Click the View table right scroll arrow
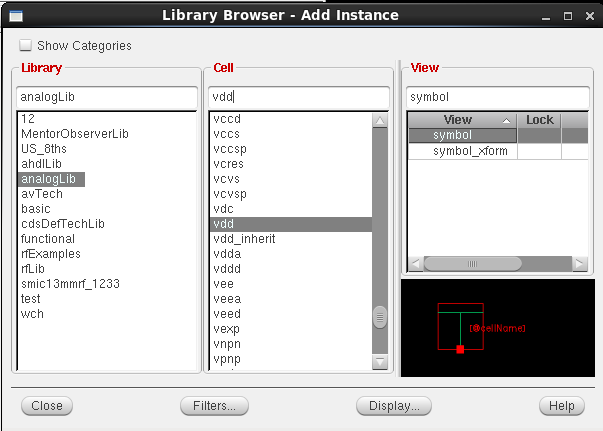 click(x=580, y=264)
